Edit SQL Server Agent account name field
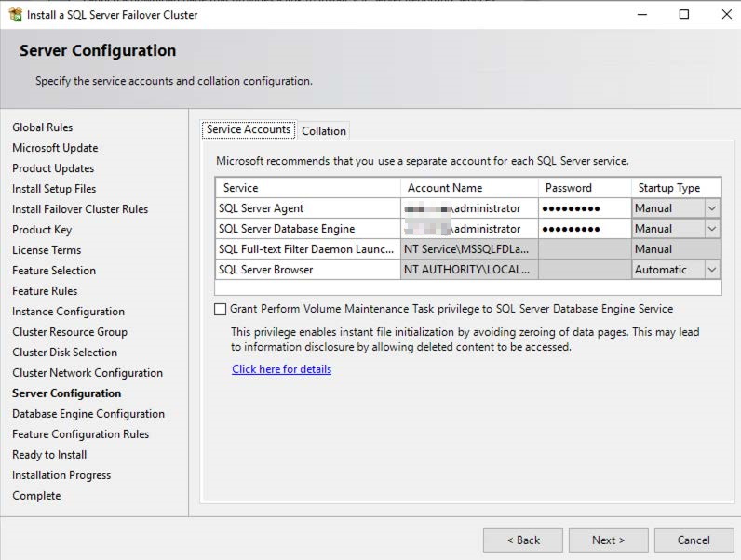The width and height of the screenshot is (741, 560). [469, 208]
